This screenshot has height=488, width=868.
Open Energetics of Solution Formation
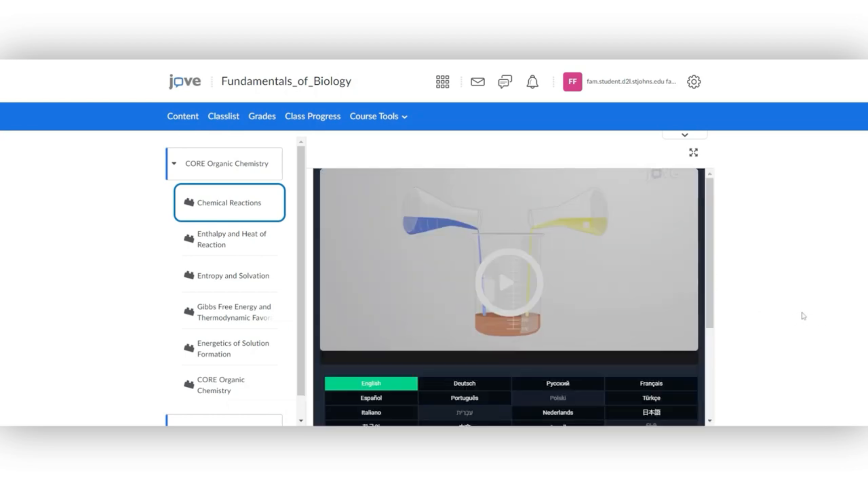233,348
